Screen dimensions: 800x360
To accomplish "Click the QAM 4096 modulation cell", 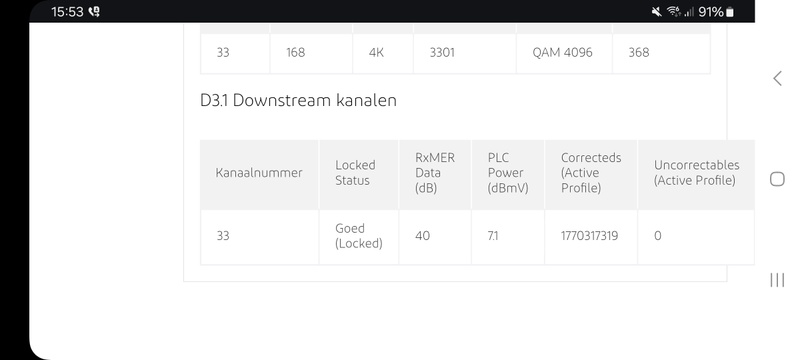I will tap(562, 53).
